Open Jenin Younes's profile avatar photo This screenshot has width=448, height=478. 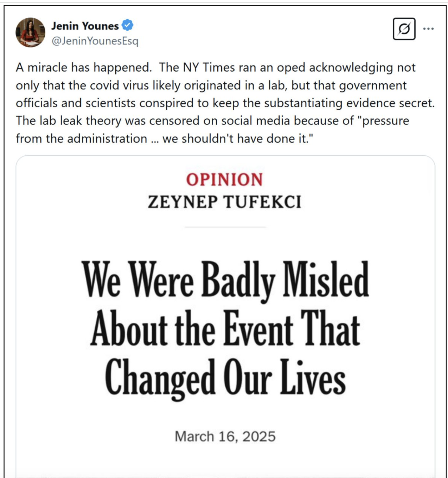pos(31,32)
